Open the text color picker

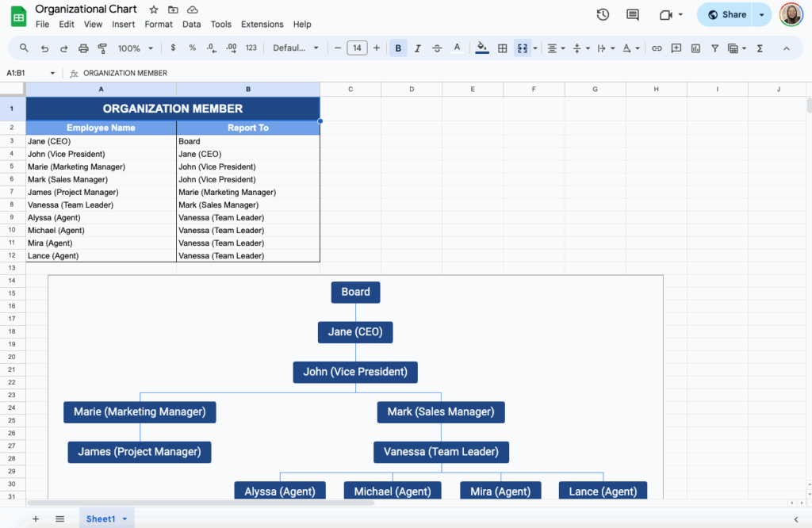[x=457, y=48]
